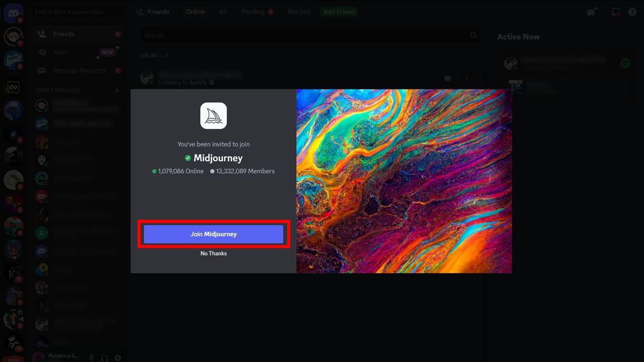The image size is (644, 362).
Task: Click the Friends title in top bar
Action: tap(158, 12)
